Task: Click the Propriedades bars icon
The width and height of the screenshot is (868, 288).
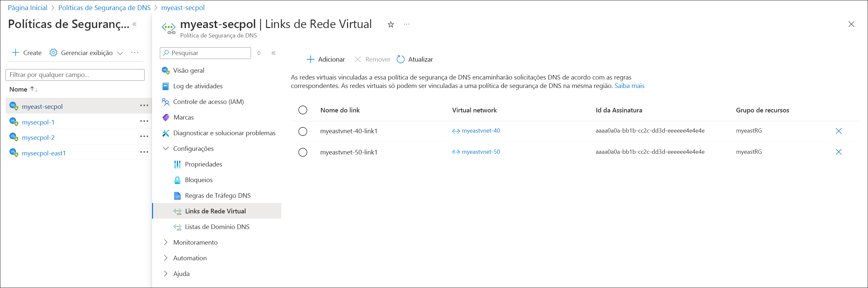Action: click(177, 164)
